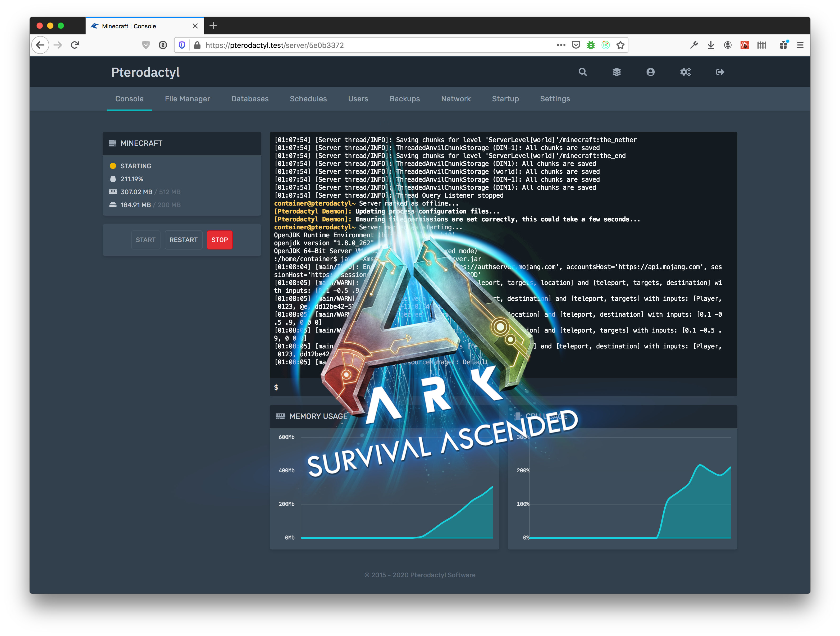Viewport: 840px width, 636px height.
Task: Open account settings via the user avatar icon
Action: click(x=651, y=72)
